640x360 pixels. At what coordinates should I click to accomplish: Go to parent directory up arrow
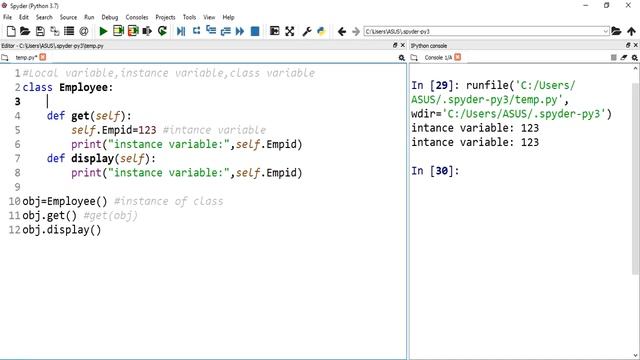tap(631, 31)
